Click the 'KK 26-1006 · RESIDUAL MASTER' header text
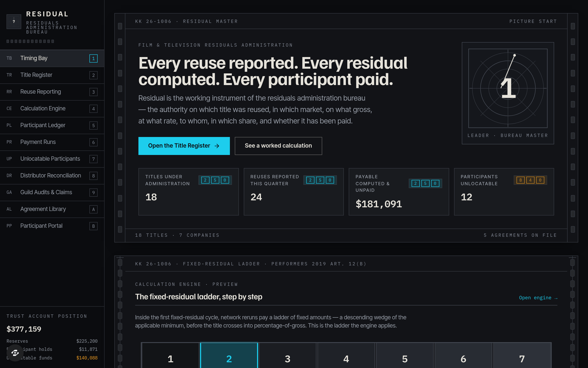 186,21
